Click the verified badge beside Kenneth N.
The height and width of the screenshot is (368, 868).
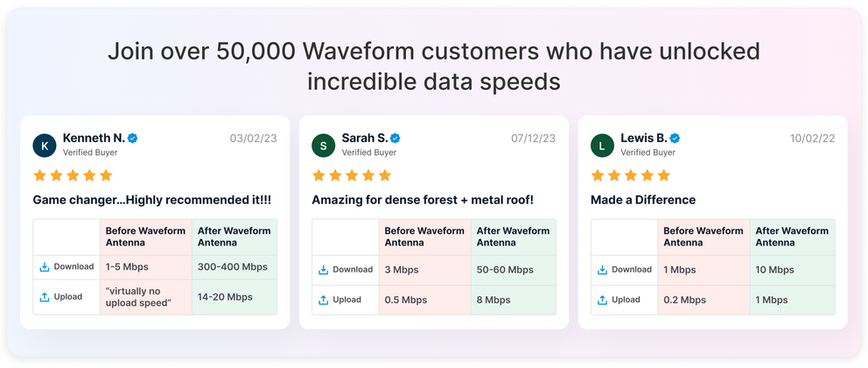point(133,138)
